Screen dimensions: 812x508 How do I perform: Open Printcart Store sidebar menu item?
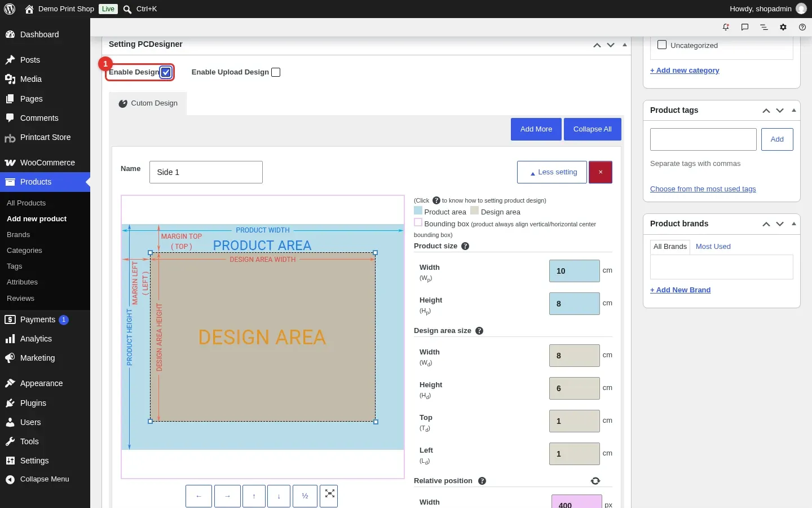click(45, 137)
